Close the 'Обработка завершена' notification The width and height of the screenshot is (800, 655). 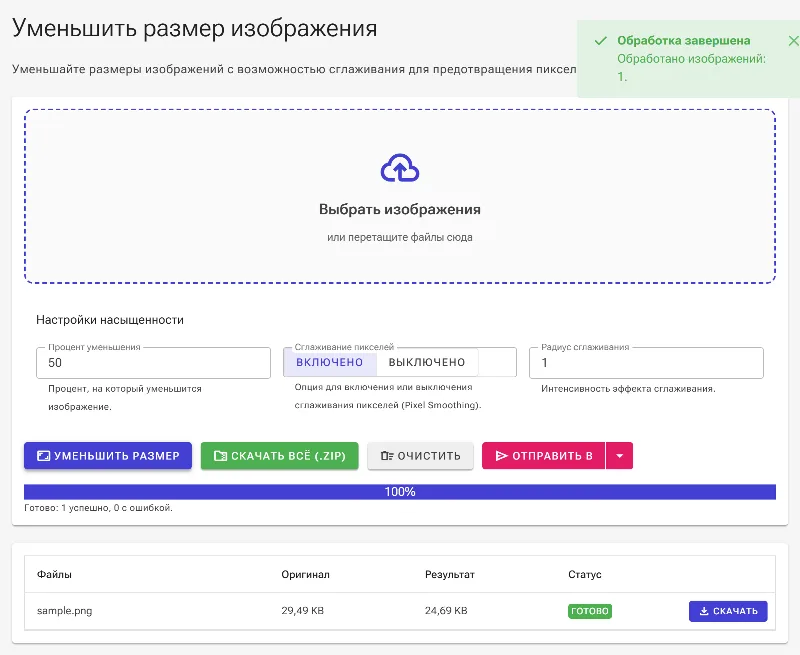(x=793, y=41)
